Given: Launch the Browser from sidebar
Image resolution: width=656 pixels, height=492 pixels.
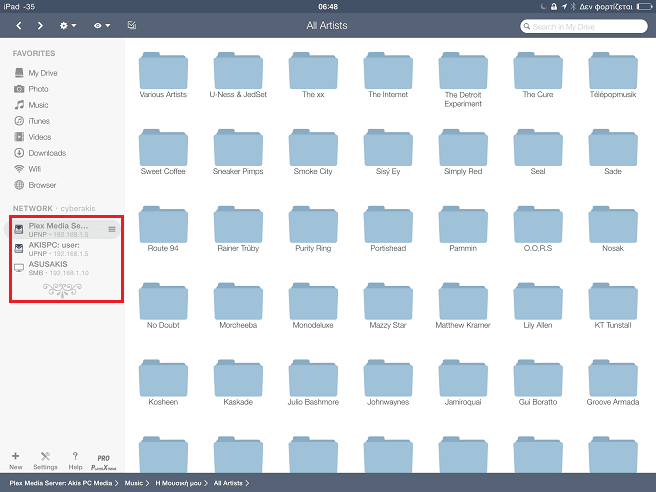Looking at the screenshot, I should [42, 185].
